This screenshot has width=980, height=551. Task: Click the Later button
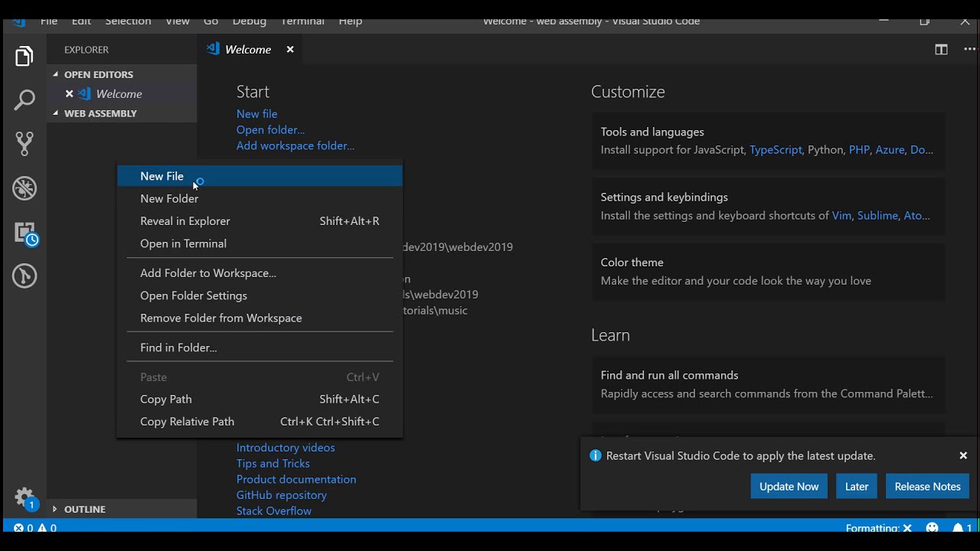pos(857,487)
